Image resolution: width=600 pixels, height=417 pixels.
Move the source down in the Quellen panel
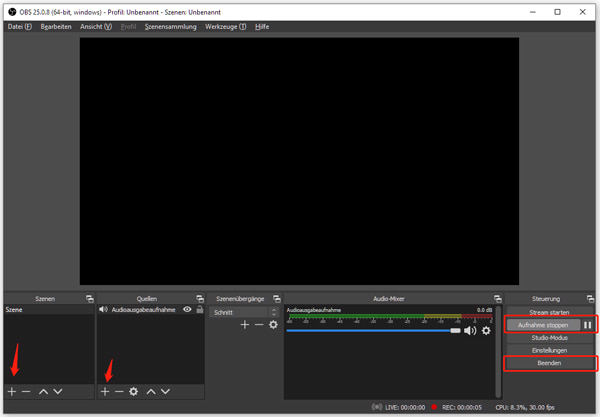pos(165,391)
